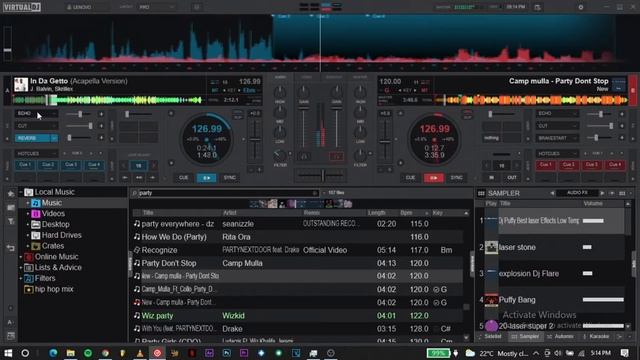Play sampler pad 'Puffy Bang'

tap(491, 300)
